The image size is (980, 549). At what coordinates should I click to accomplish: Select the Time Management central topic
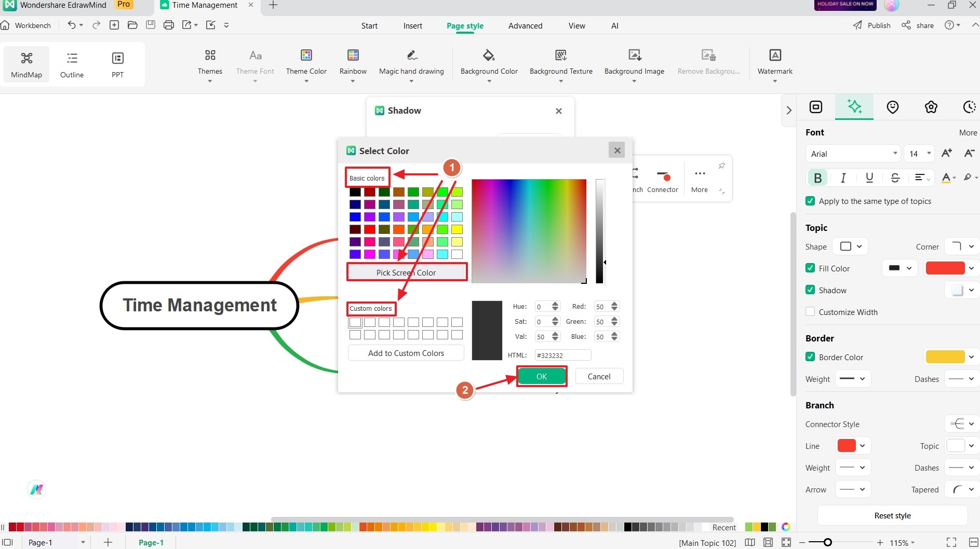point(199,305)
